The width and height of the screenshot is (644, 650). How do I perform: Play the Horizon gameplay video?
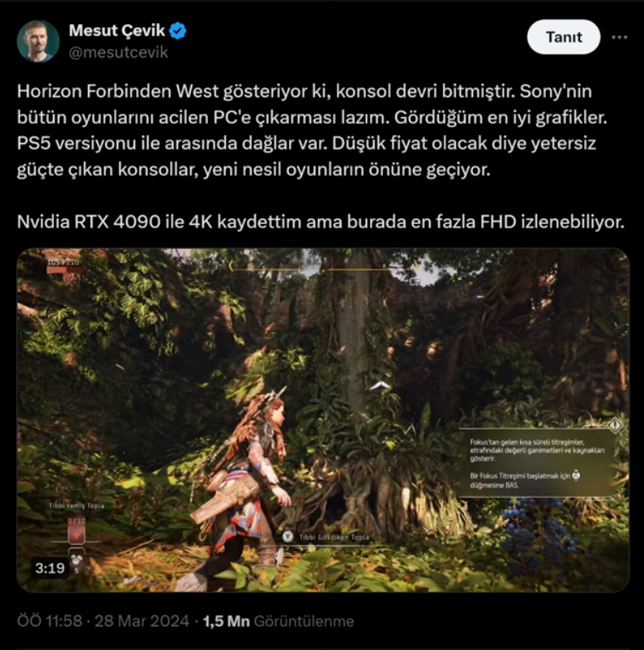322,420
